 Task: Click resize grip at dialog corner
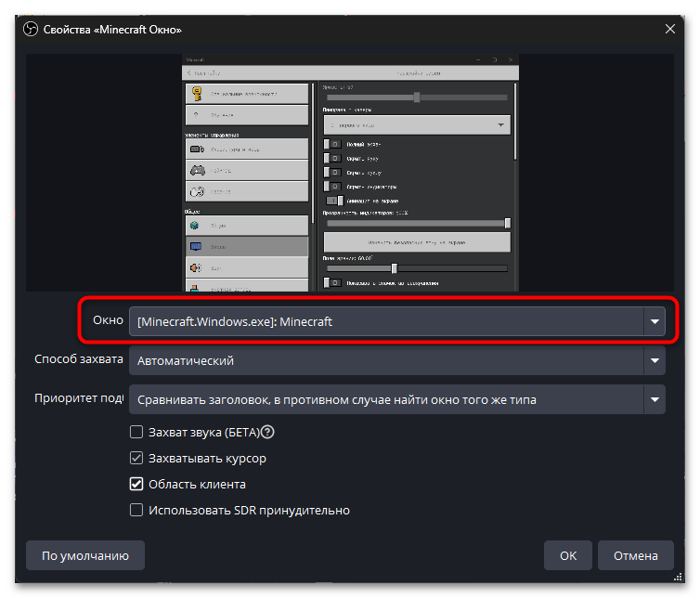point(678,577)
